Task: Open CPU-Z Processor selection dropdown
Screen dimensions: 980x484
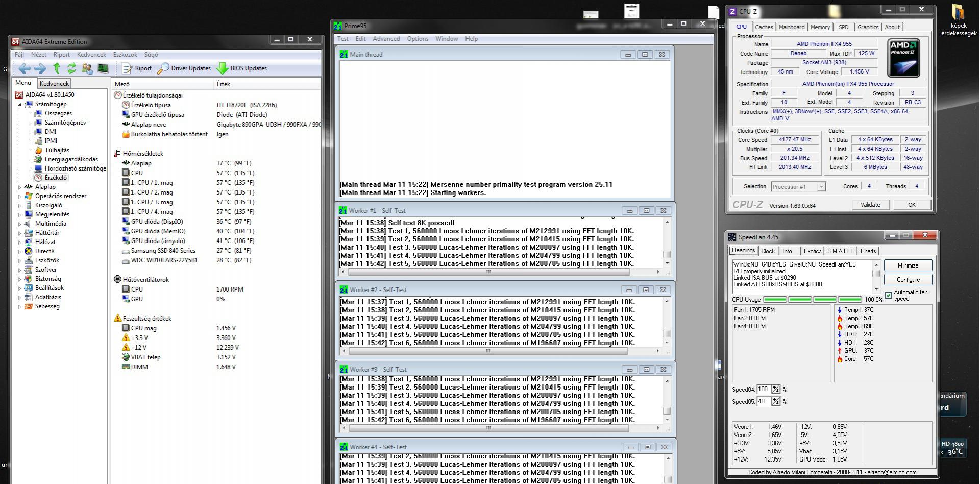Action: 798,187
